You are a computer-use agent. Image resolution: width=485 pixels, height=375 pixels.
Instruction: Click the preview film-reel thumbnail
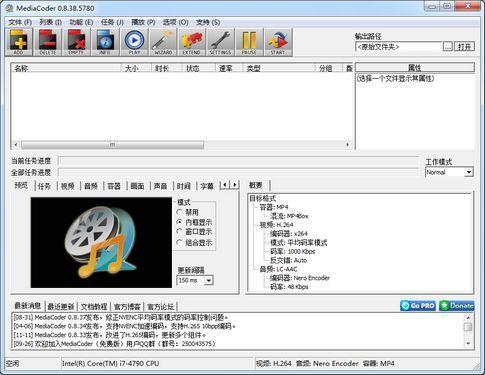click(101, 243)
